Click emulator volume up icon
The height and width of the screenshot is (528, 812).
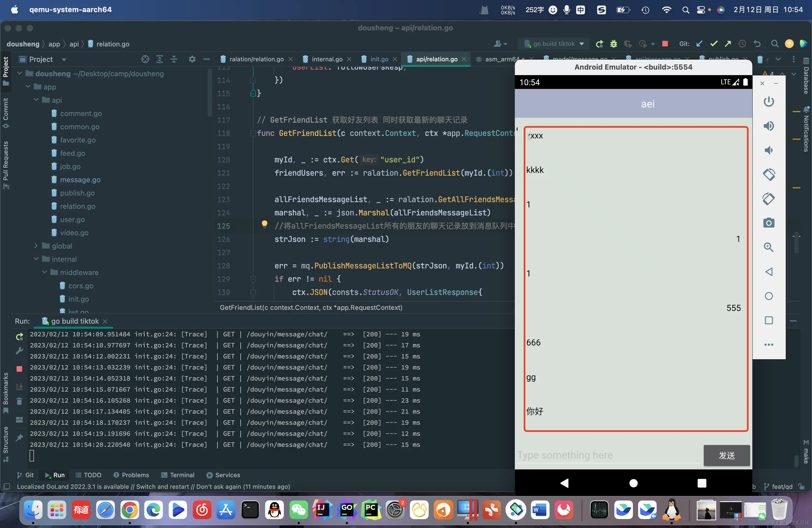(x=768, y=126)
